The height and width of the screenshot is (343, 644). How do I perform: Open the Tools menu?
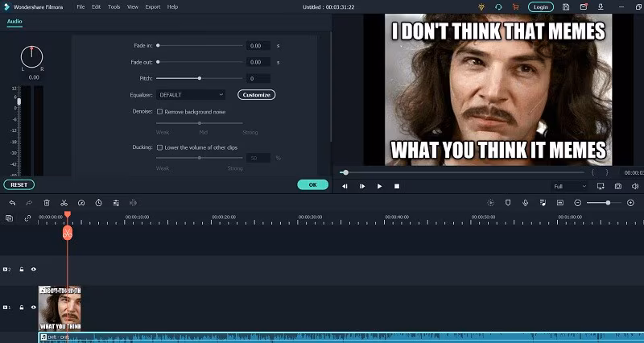[114, 7]
